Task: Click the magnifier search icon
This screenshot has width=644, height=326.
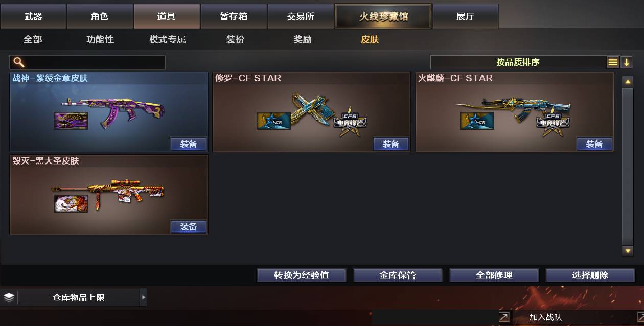Action: (x=19, y=62)
